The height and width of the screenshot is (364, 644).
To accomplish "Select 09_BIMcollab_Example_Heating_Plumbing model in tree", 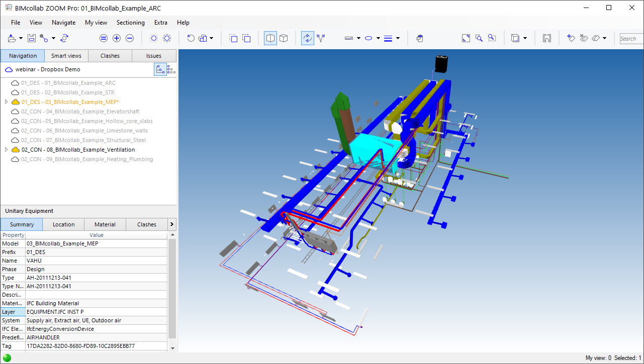I will click(x=87, y=159).
